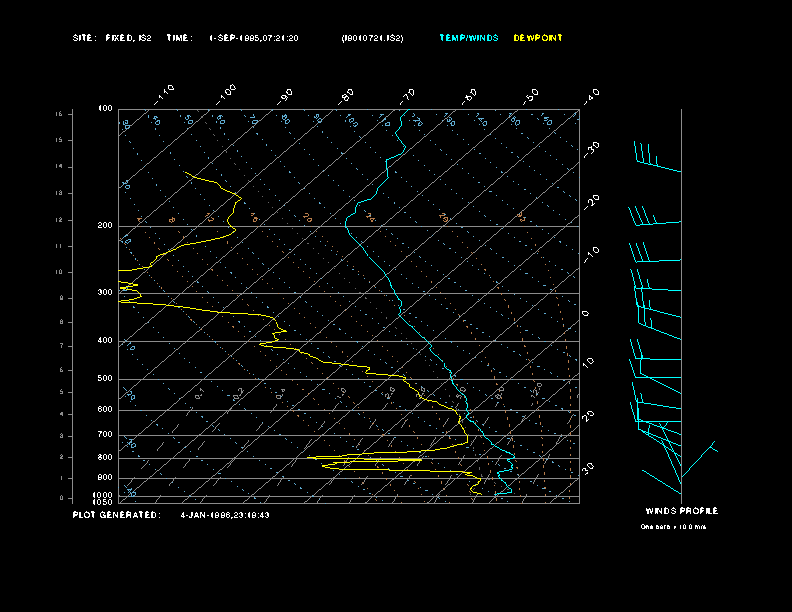Click the 100 pressure level label

click(x=105, y=109)
